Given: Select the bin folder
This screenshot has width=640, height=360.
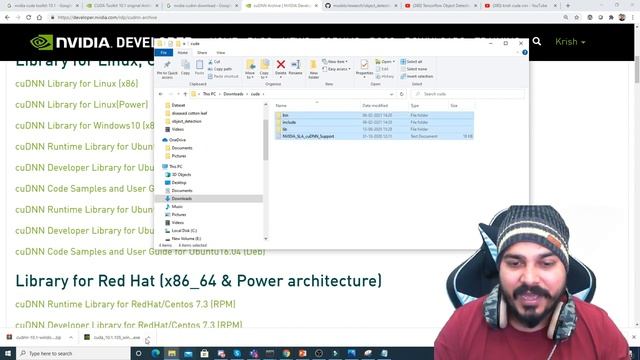Looking at the screenshot, I should (374, 115).
